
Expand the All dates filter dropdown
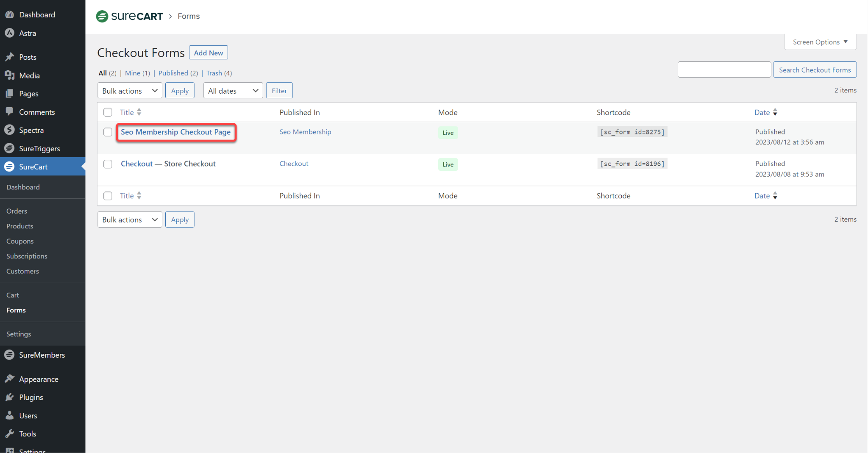click(x=233, y=91)
